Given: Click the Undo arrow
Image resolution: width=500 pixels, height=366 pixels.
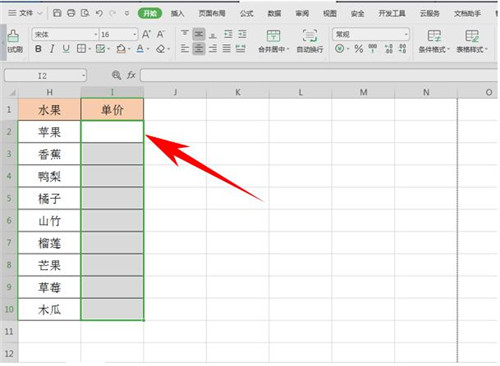Looking at the screenshot, I should (x=99, y=13).
